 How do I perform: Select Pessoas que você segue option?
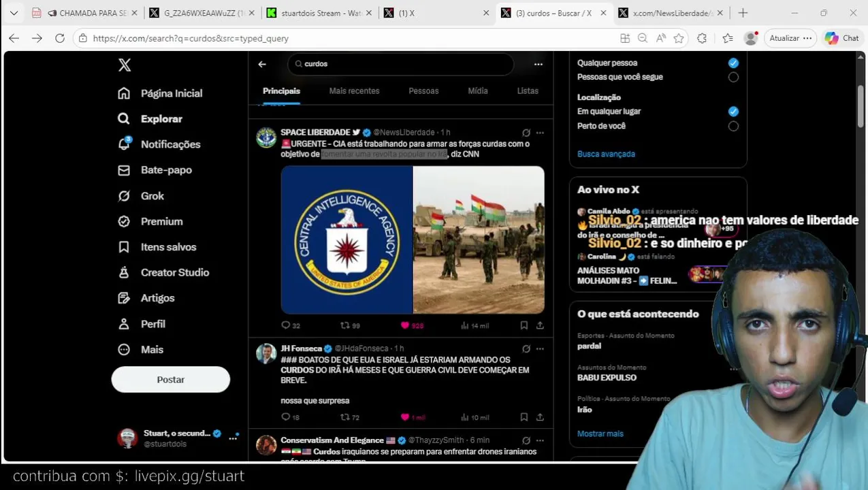(733, 77)
